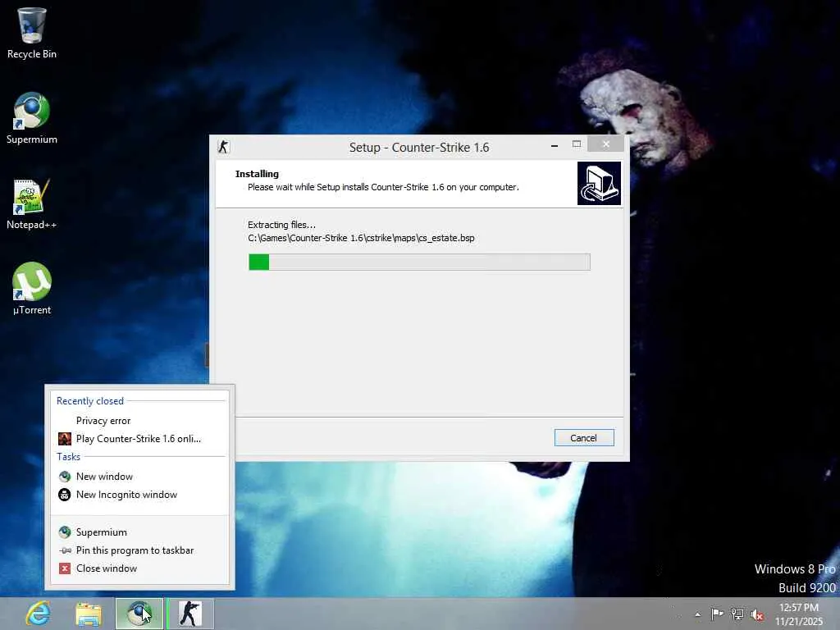Select the µTorrent desktop shortcut
The width and height of the screenshot is (840, 630).
(x=32, y=288)
